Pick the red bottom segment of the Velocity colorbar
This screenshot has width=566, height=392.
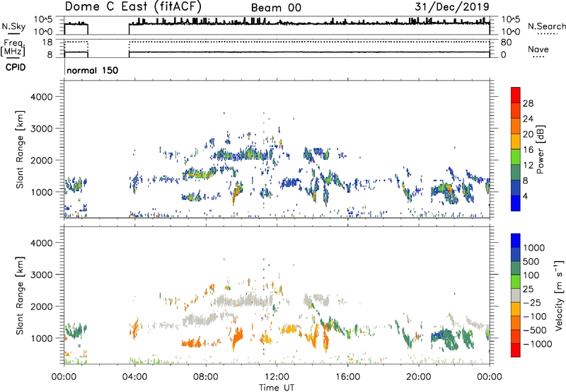(x=516, y=350)
